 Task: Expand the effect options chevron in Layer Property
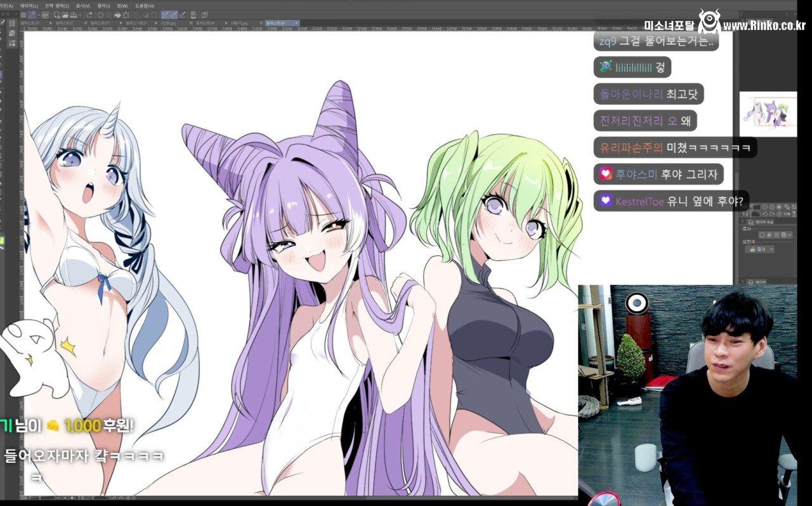coord(789,235)
